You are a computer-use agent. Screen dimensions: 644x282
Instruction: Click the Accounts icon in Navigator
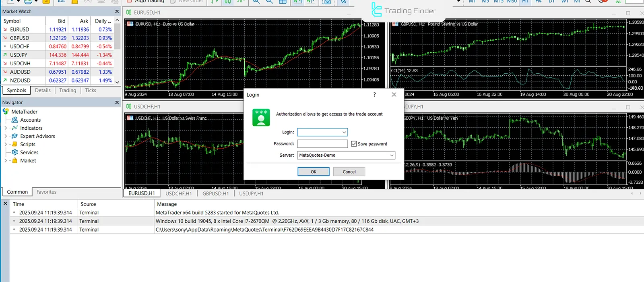(x=15, y=120)
